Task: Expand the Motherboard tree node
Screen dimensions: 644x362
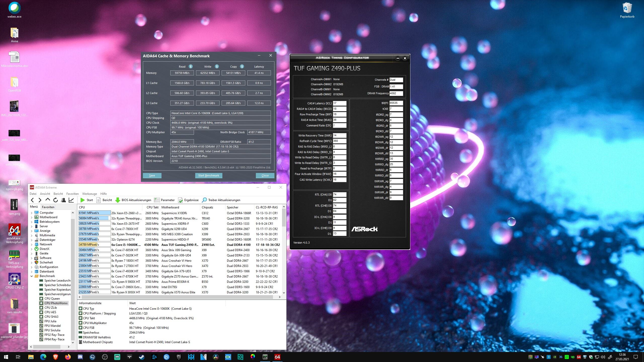Action: pyautogui.click(x=32, y=217)
